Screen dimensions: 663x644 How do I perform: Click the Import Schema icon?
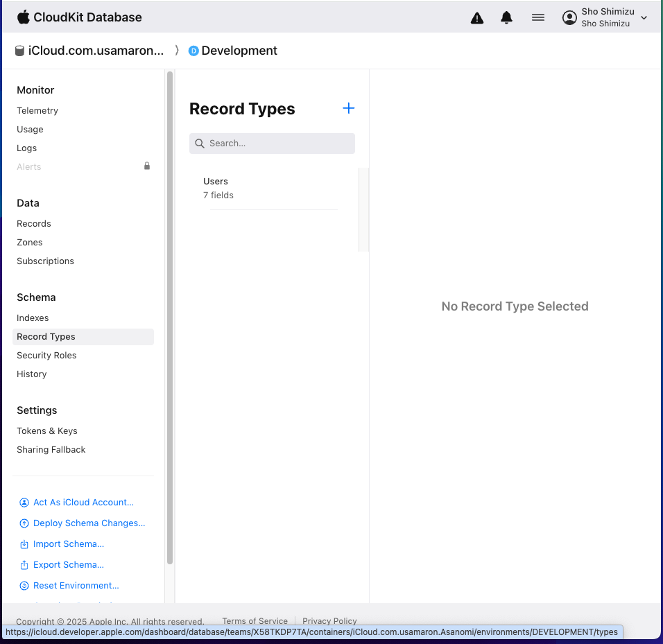click(24, 544)
